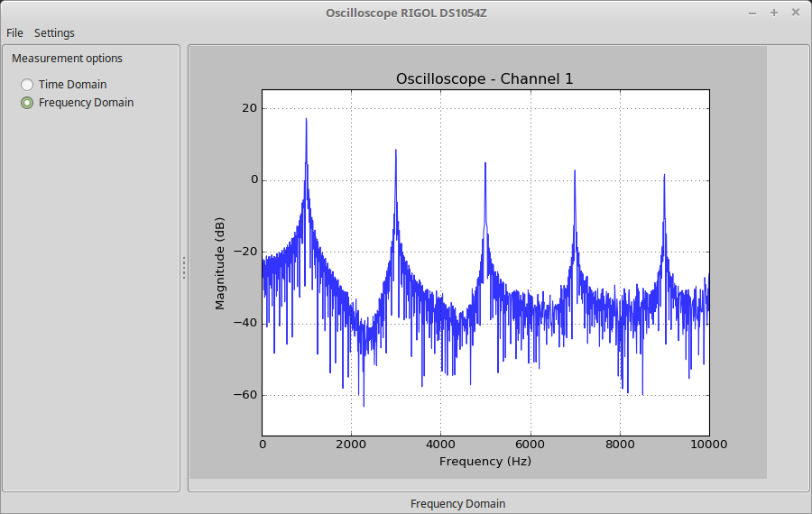Click the spectrum peak near 1000 Hz

(306, 121)
